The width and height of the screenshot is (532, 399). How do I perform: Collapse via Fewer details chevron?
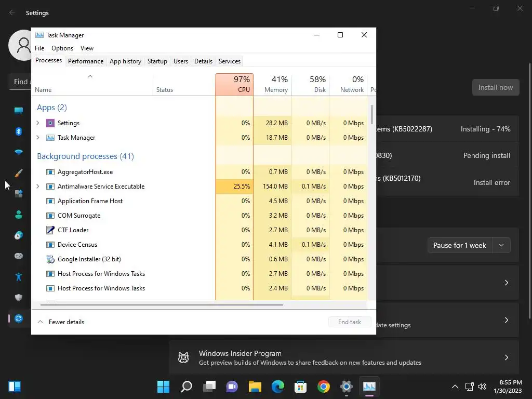[x=40, y=322]
